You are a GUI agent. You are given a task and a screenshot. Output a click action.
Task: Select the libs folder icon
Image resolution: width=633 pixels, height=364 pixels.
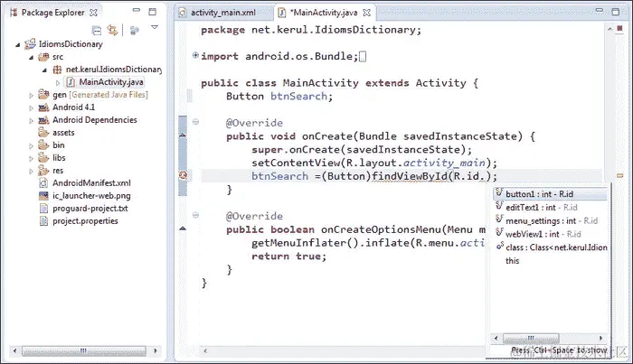[x=43, y=157]
